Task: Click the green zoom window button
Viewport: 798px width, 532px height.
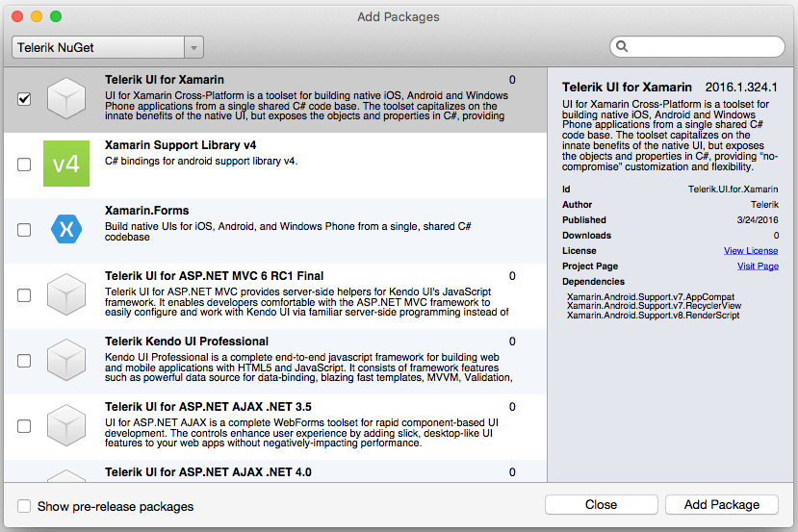Action: click(56, 16)
